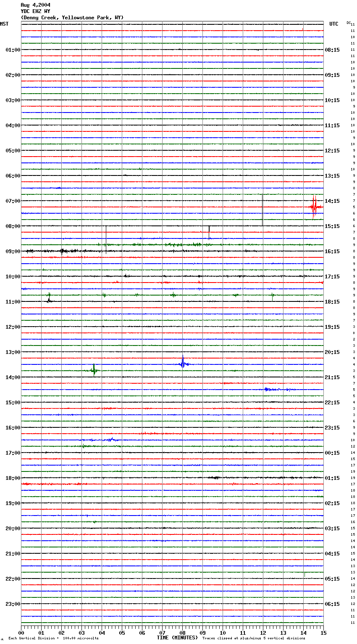This screenshot has width=357, height=644.
Task: Select the "01:00" MST time label
Action: point(13,50)
